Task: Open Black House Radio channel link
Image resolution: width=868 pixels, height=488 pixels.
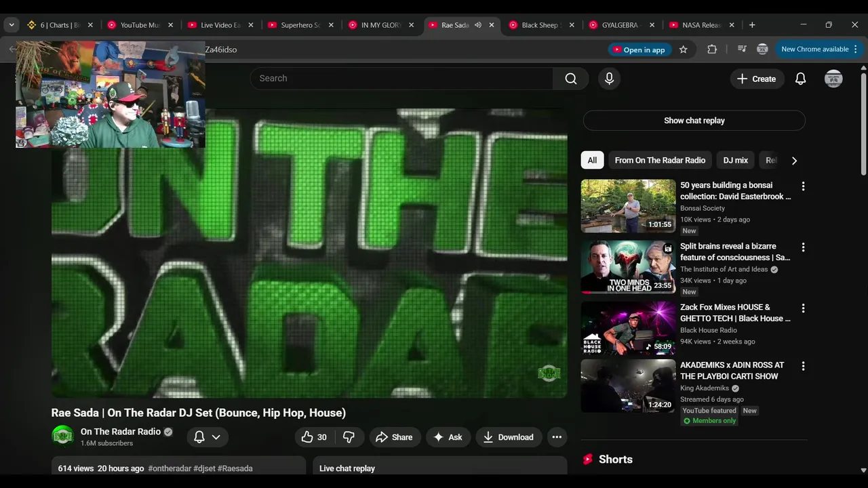Action: pyautogui.click(x=709, y=331)
